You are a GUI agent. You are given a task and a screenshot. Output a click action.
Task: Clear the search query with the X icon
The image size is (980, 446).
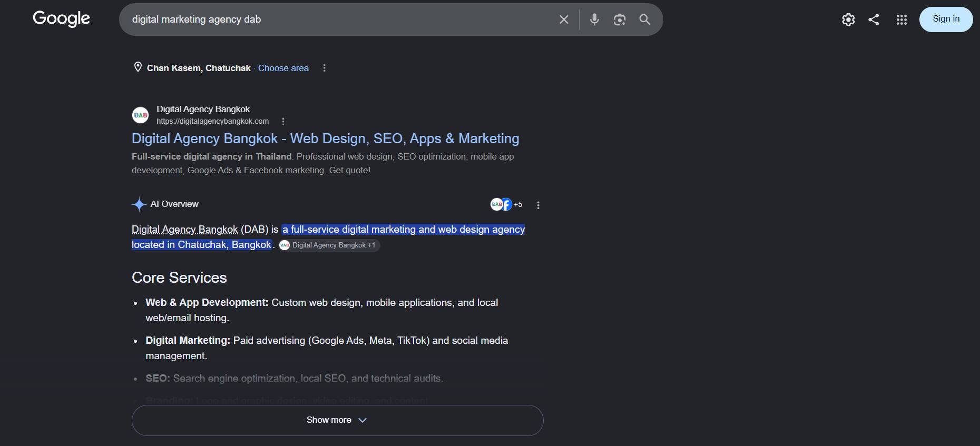[x=564, y=19]
